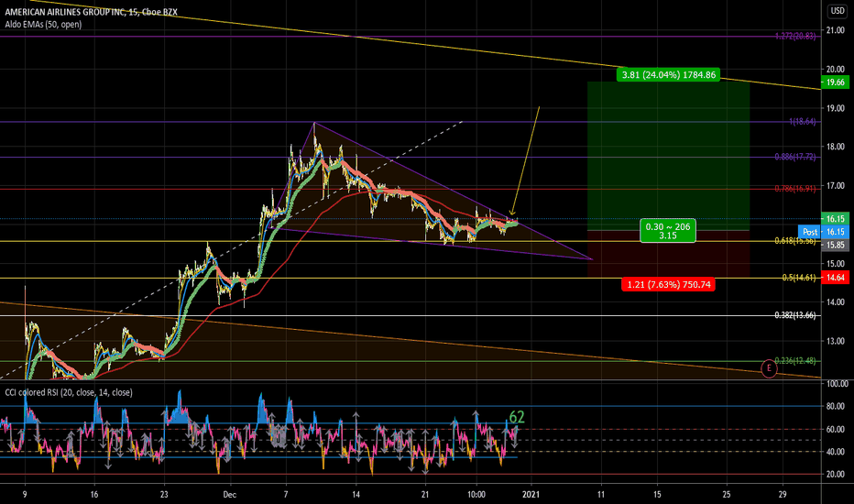Click the 21.00 price scale value
The image size is (854, 504).
pyautogui.click(x=835, y=30)
